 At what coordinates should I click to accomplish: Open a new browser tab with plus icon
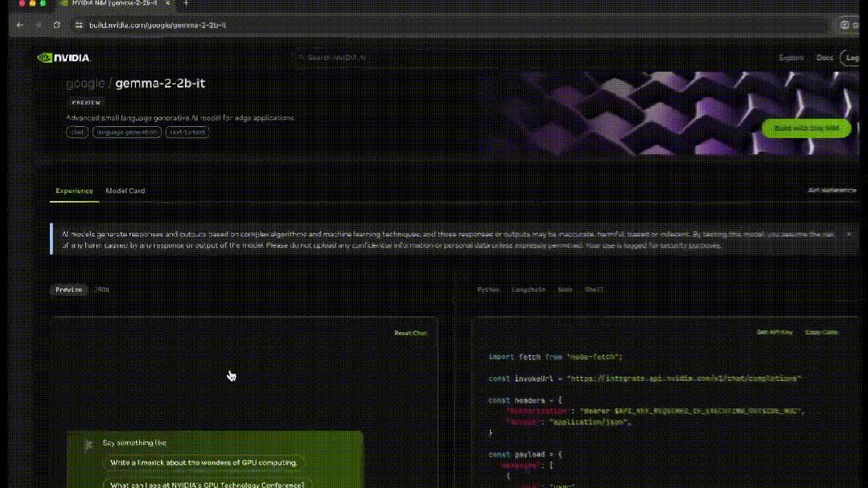point(186,3)
